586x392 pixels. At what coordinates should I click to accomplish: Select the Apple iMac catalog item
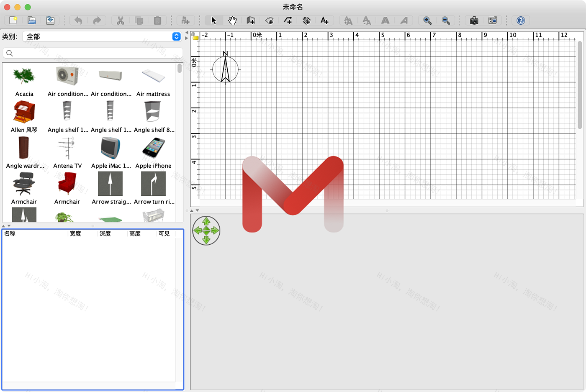coord(111,154)
